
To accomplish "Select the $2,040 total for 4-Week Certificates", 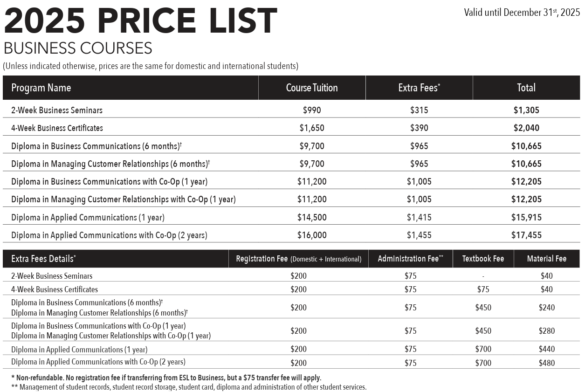I will coord(526,128).
